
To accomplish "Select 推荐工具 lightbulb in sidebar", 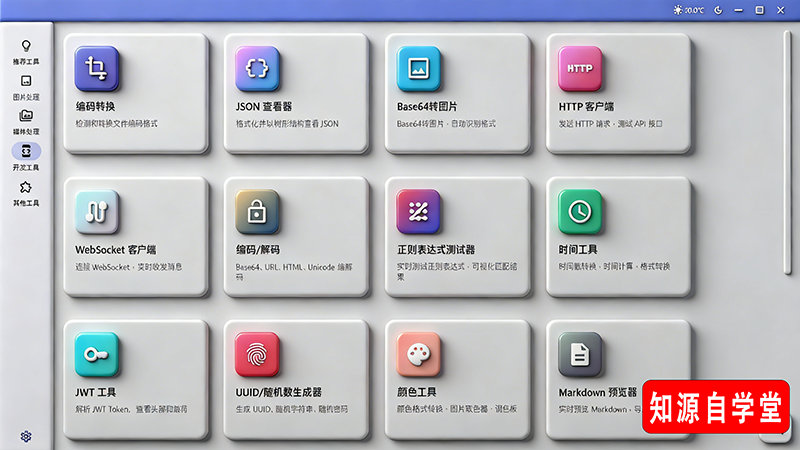I will [26, 52].
